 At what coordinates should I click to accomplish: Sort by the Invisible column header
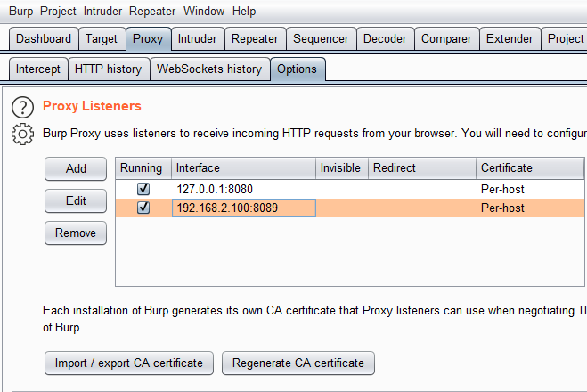point(342,168)
